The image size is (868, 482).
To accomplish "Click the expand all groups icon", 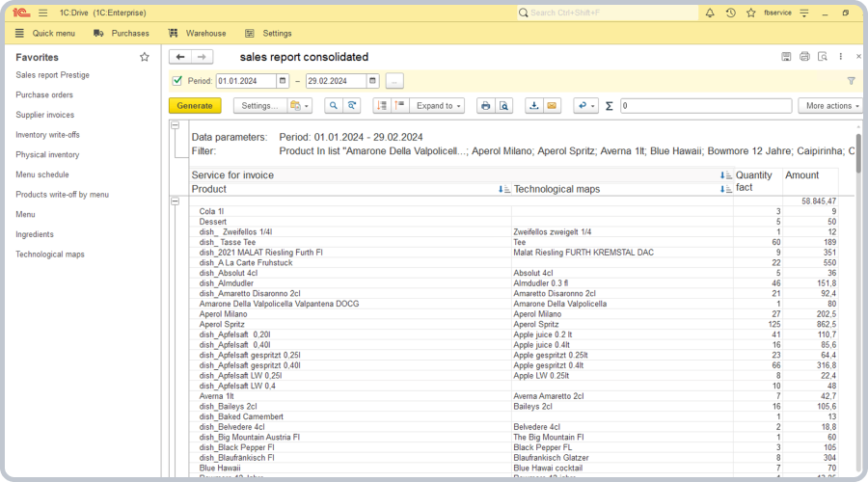I will [x=399, y=106].
